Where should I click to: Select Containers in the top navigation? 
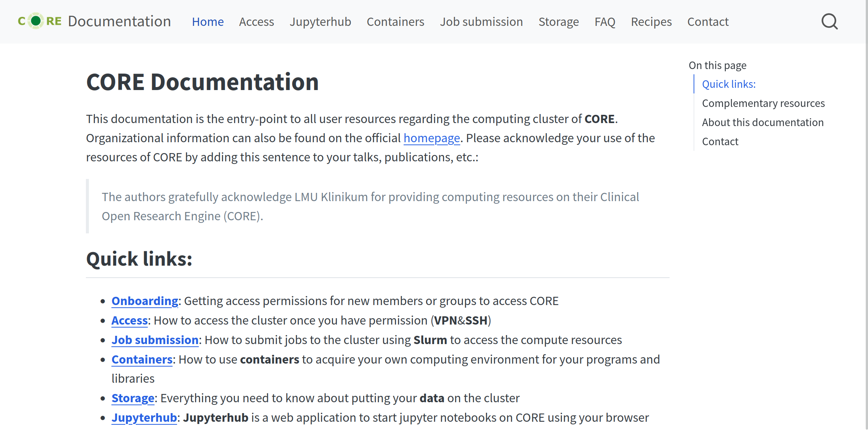pyautogui.click(x=395, y=22)
